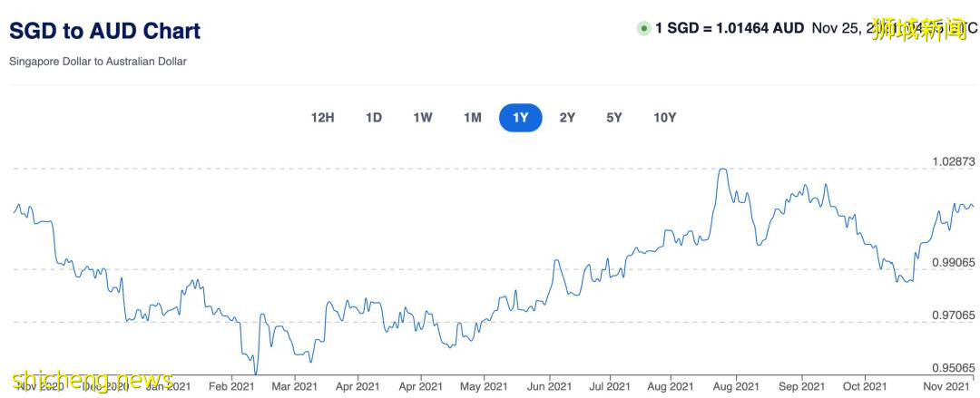Click the active 1Y range button
This screenshot has width=980, height=398.
click(x=521, y=117)
